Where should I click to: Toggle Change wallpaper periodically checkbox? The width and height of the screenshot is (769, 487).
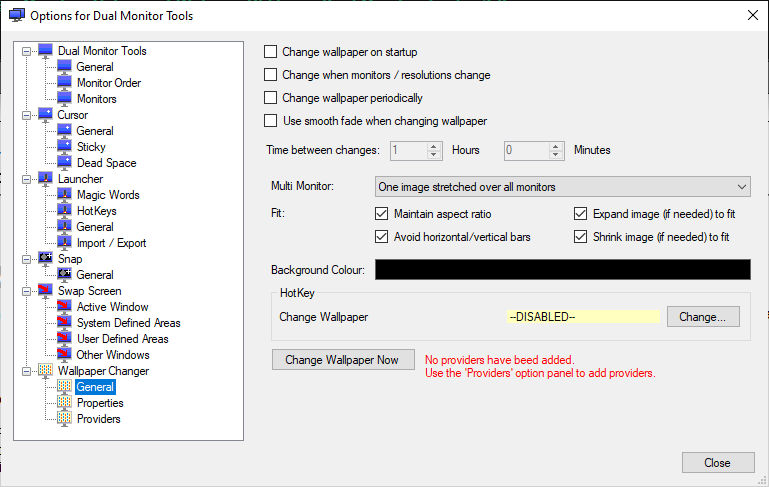[270, 98]
